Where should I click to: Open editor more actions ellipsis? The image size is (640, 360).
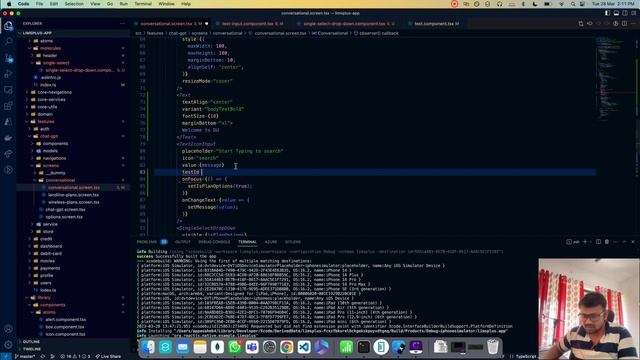click(633, 24)
